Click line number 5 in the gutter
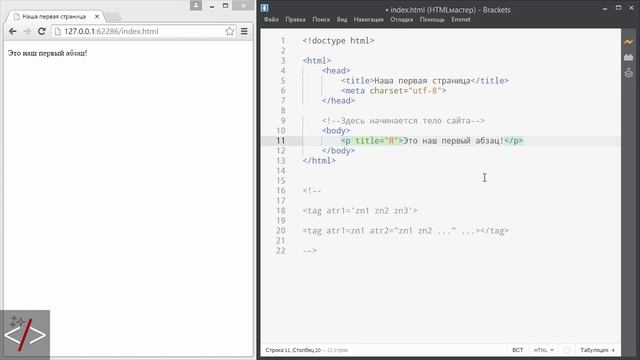Screen dimensions: 640x360 pyautogui.click(x=283, y=81)
